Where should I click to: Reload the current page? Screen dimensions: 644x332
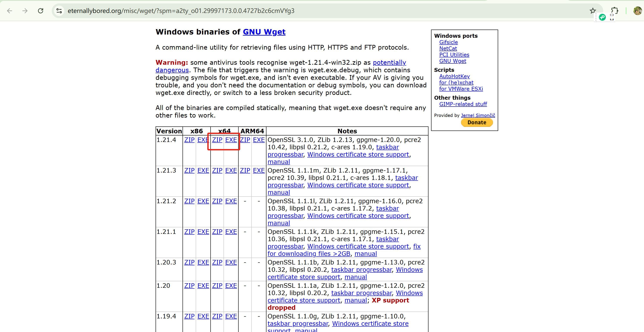[41, 11]
